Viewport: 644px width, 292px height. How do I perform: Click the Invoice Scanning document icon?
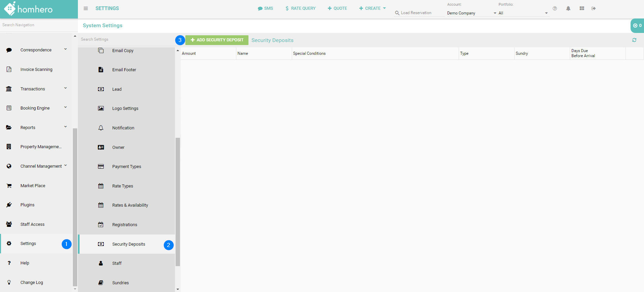pyautogui.click(x=9, y=69)
